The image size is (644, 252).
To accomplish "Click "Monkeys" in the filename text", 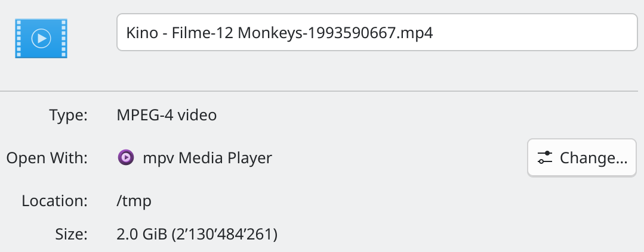I will point(266,33).
